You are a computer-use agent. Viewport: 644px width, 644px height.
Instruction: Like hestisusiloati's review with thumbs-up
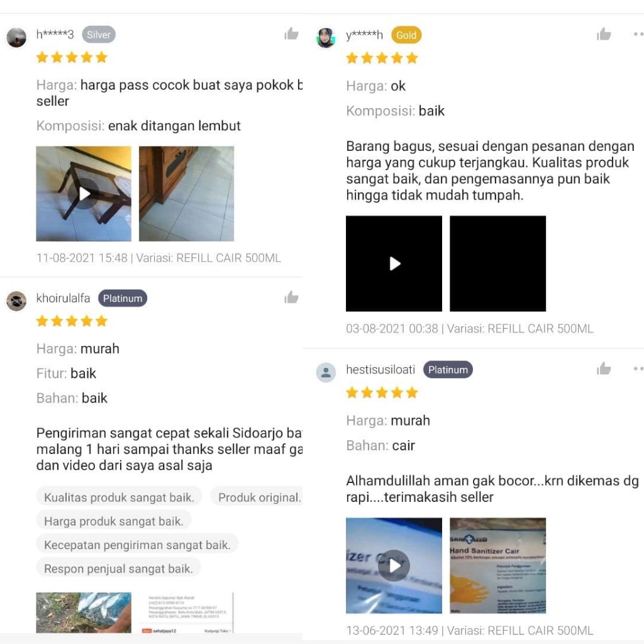click(604, 369)
